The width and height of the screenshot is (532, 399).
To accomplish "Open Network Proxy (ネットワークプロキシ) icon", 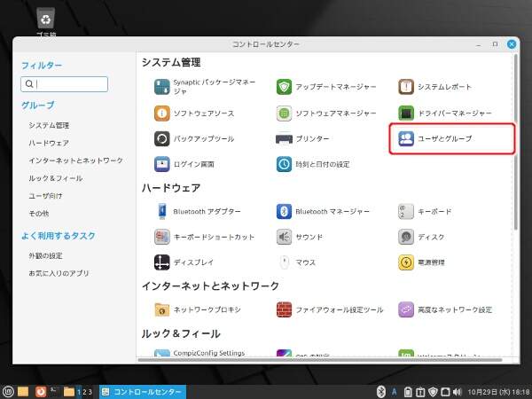I will click(162, 309).
